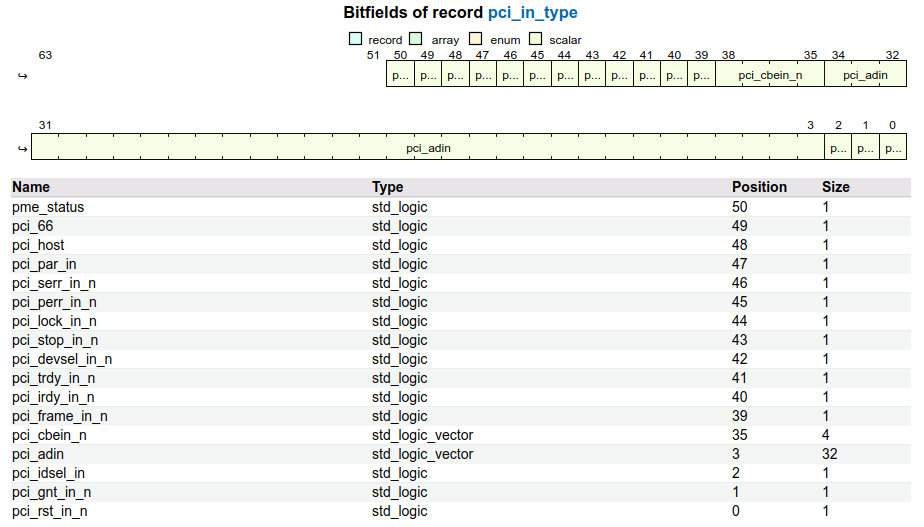Select the bit 40 cell in the bitfield diagram
This screenshot has height=527, width=924.
tap(675, 74)
